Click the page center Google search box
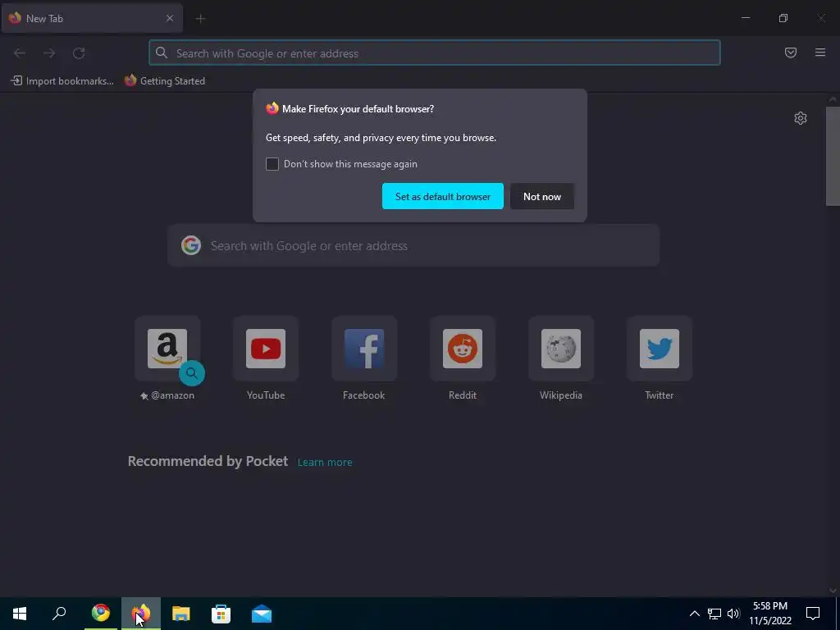This screenshot has width=840, height=630. tap(413, 245)
